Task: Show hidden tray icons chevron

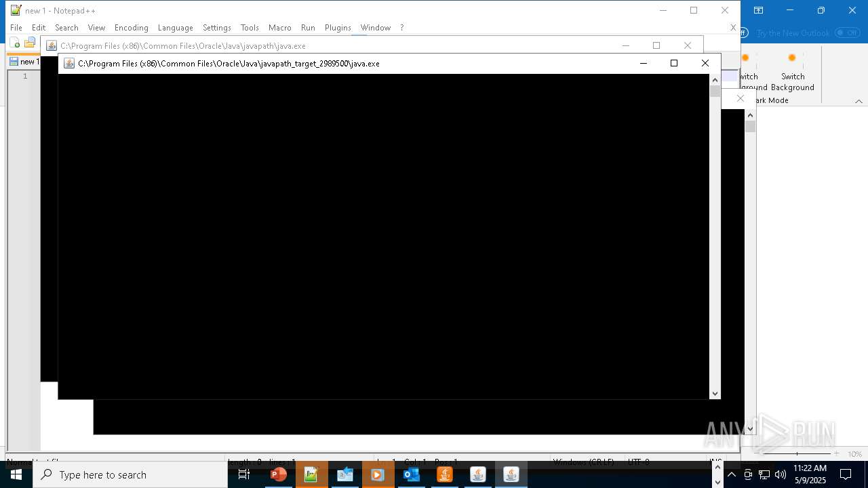Action: pos(732,475)
